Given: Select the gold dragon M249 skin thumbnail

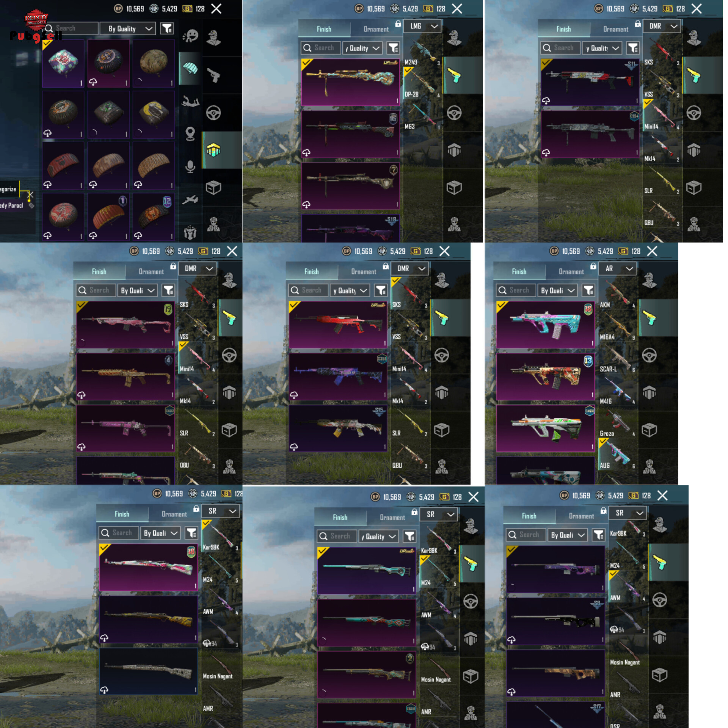Looking at the screenshot, I should pyautogui.click(x=350, y=82).
